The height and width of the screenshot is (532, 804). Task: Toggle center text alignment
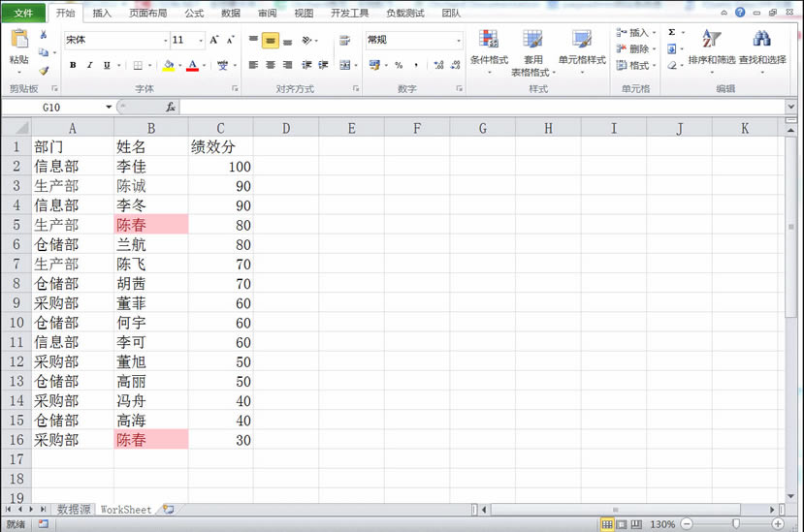pyautogui.click(x=271, y=65)
